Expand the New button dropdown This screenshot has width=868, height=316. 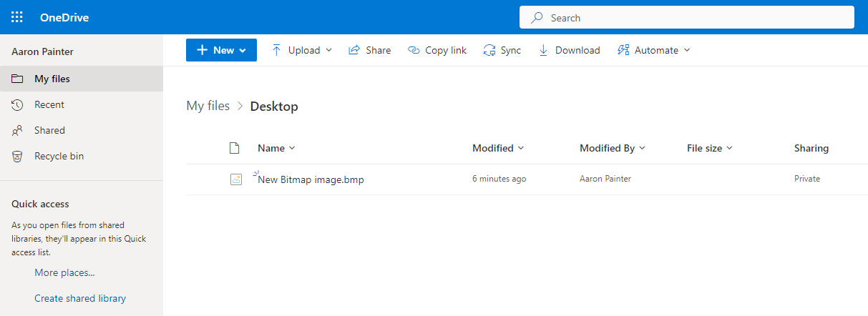pos(243,50)
